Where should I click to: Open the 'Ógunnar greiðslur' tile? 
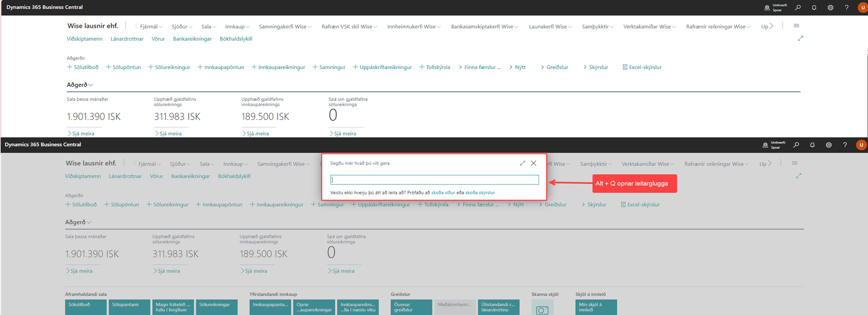coord(411,307)
